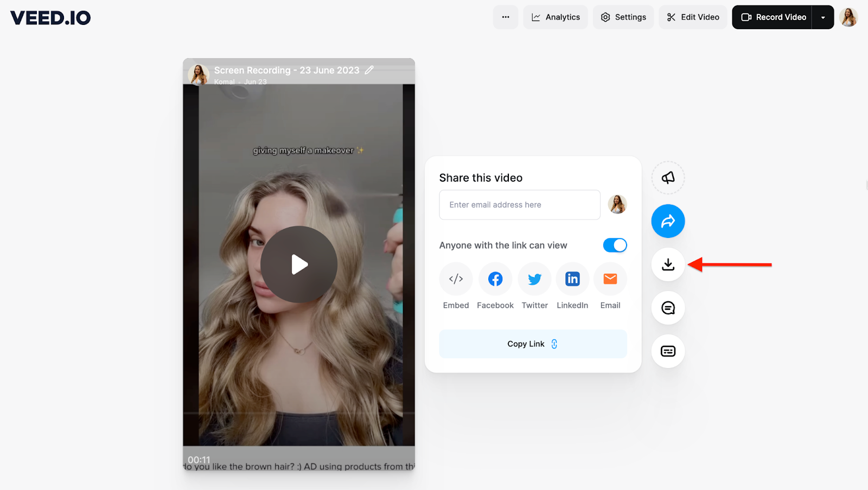Click the owner avatar in share panel

coord(617,204)
